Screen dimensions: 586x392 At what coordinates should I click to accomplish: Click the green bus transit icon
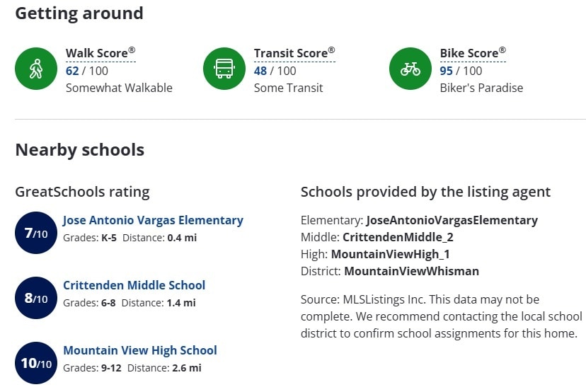pyautogui.click(x=224, y=69)
